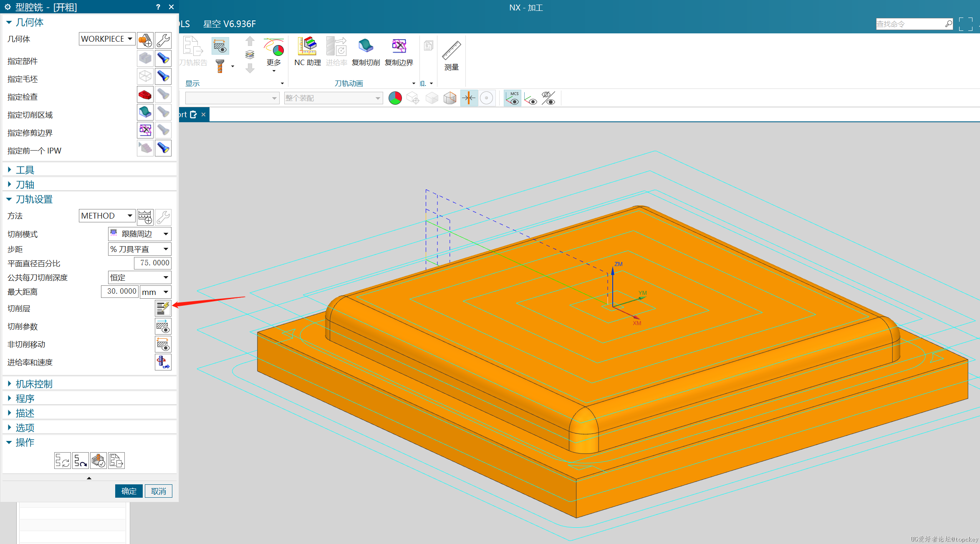Click the 取消 button
Image resolution: width=980 pixels, height=544 pixels.
(159, 491)
